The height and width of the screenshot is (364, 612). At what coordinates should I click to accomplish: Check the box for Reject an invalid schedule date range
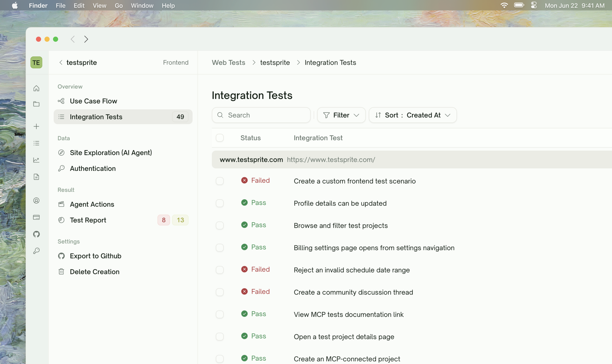(220, 270)
